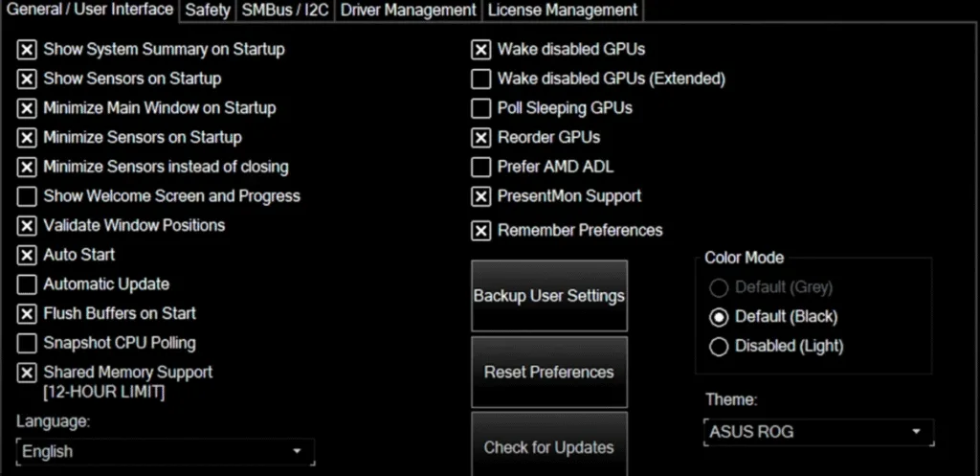Click the [12-HOUR LIMIT] text

(103, 393)
